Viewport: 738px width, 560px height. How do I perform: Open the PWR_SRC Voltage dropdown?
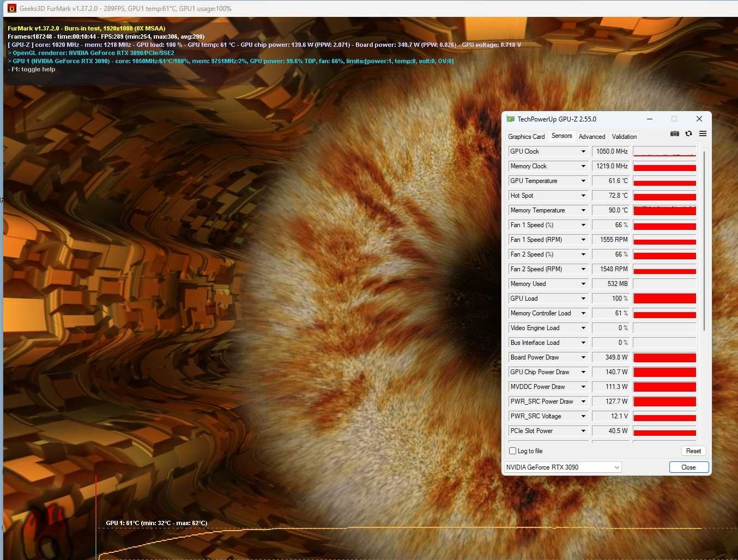click(x=583, y=416)
